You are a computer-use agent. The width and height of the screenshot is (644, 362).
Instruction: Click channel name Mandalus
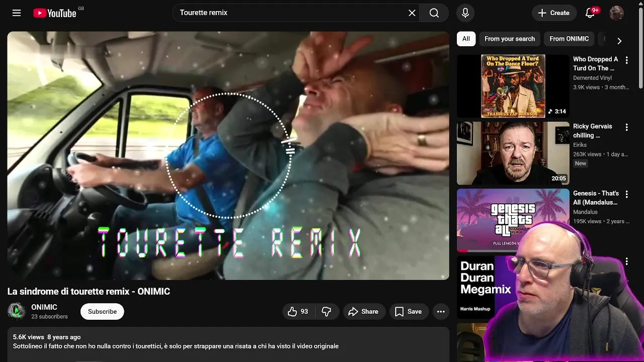585,212
